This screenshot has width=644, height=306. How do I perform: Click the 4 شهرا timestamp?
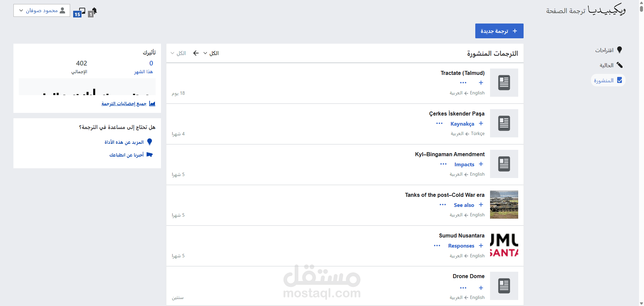(178, 134)
